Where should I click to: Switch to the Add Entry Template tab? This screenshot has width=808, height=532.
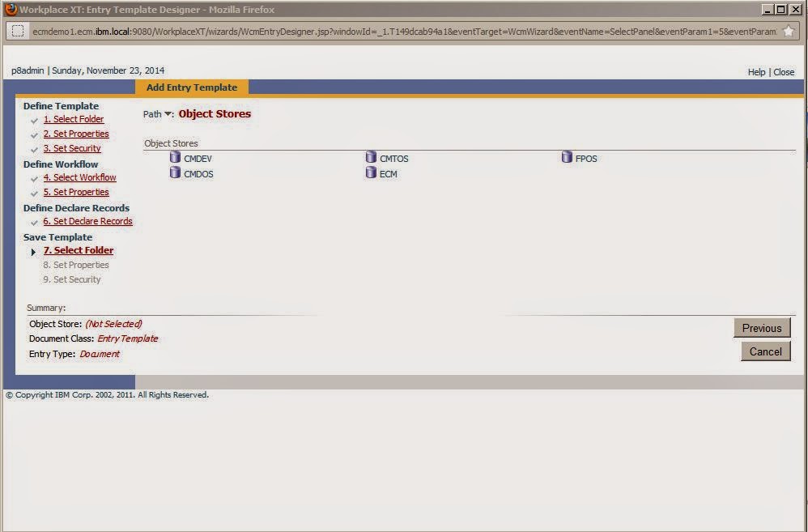tap(191, 87)
